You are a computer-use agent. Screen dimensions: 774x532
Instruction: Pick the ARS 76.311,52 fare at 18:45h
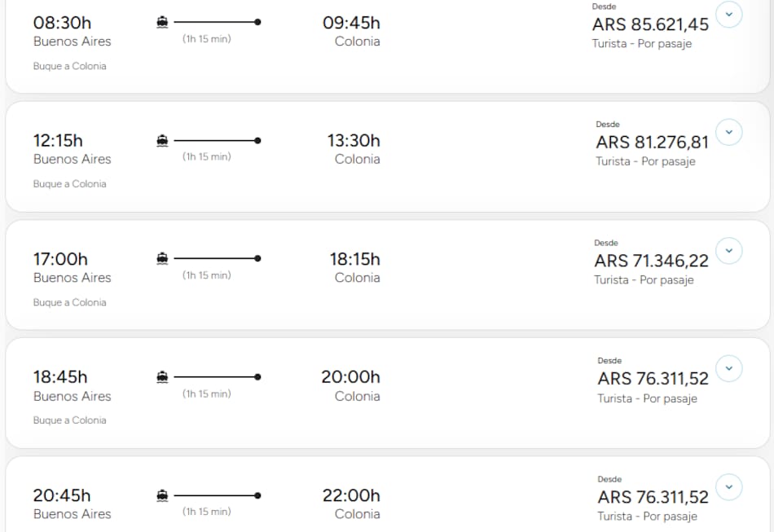coord(653,379)
